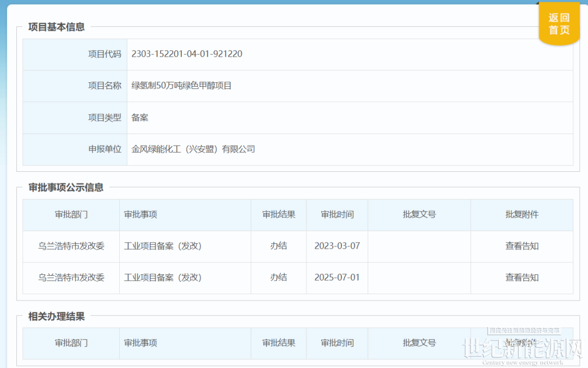Click the 2025-07-01 approval date cell
This screenshot has height=368, width=588.
(x=337, y=277)
